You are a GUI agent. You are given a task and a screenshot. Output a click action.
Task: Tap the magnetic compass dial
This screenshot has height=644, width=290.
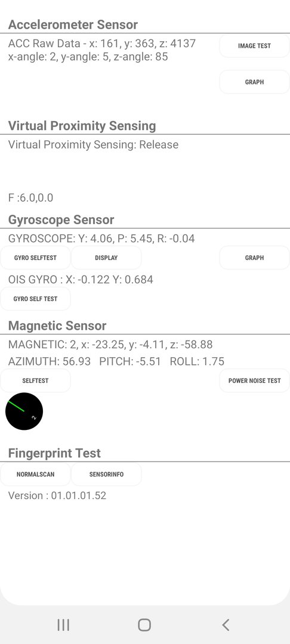pos(24,411)
